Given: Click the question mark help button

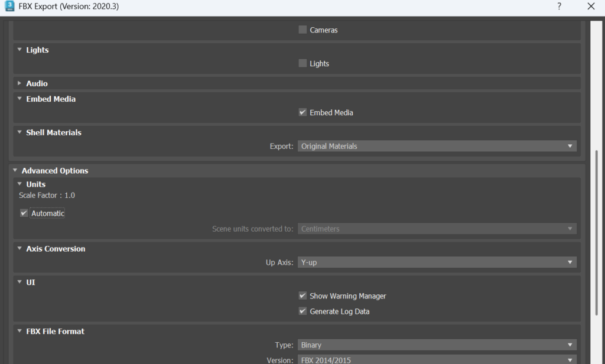Looking at the screenshot, I should coord(559,6).
